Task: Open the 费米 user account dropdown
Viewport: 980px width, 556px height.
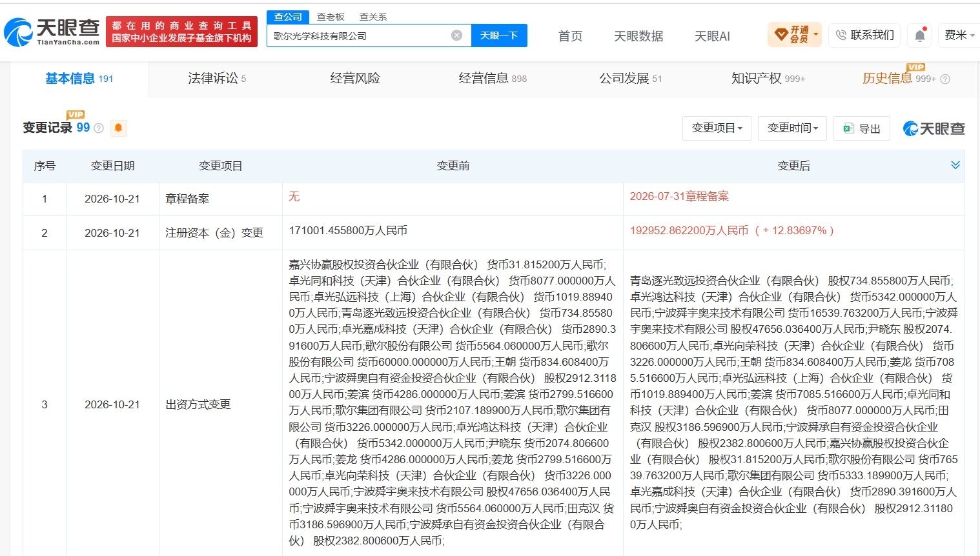Action: tap(959, 35)
